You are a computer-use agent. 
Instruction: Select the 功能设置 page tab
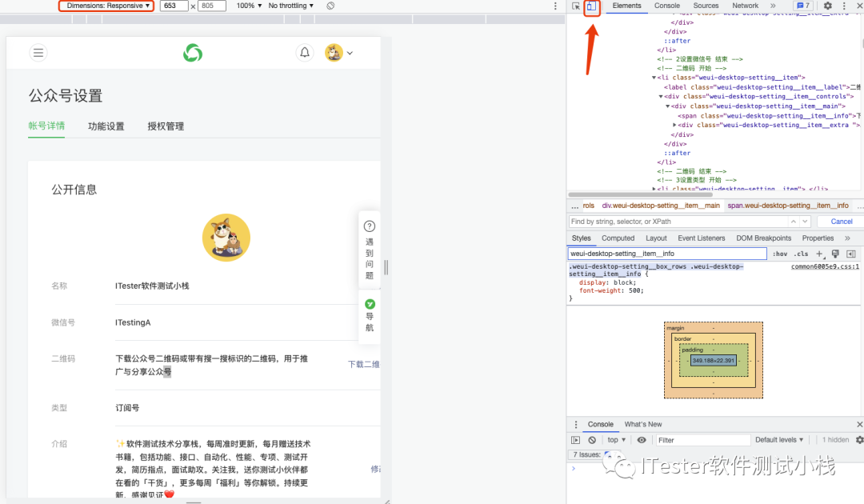tap(106, 126)
